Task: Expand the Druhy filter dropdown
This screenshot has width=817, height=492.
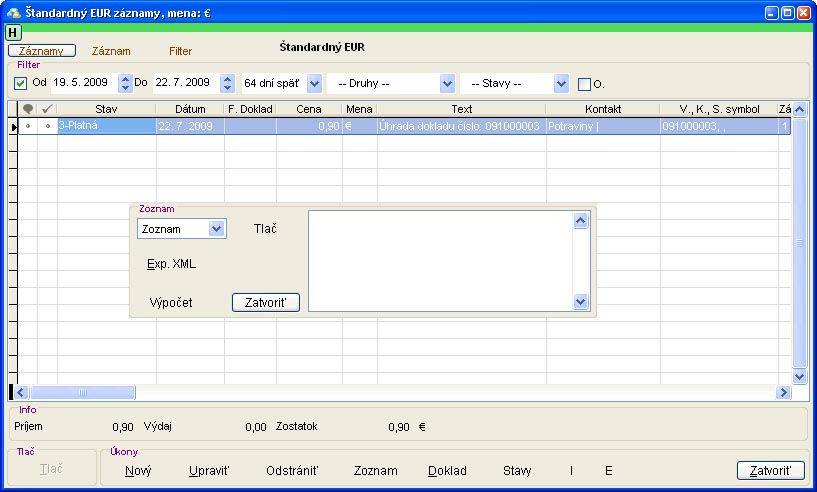Action: pyautogui.click(x=447, y=83)
